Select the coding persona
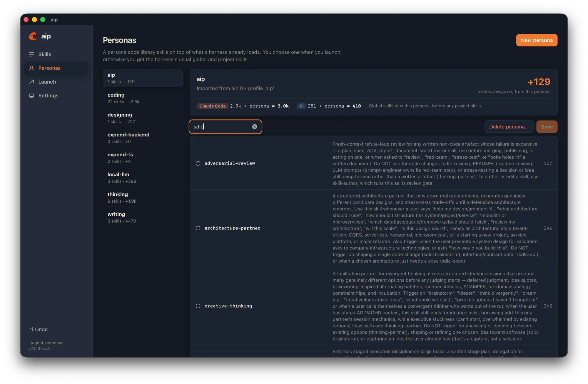Image resolution: width=588 pixels, height=384 pixels. [x=143, y=98]
